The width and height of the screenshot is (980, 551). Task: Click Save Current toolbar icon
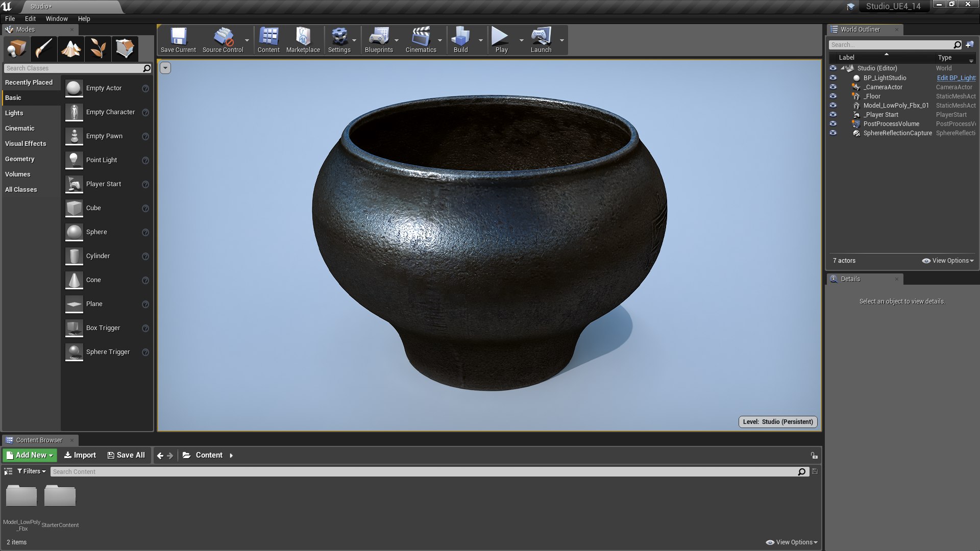pos(178,40)
